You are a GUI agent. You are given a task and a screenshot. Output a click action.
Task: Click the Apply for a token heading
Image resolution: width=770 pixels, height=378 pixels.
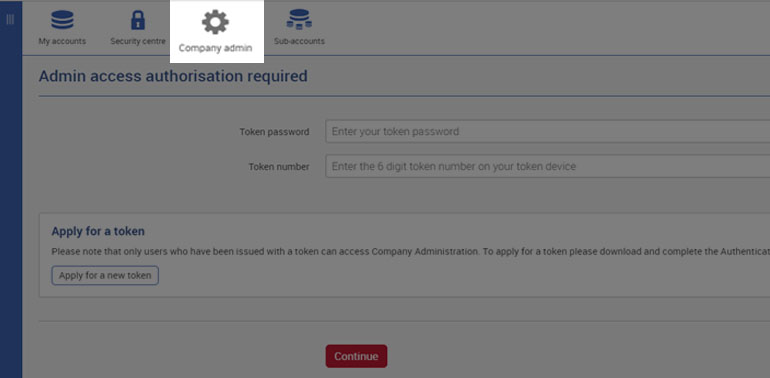(x=98, y=231)
